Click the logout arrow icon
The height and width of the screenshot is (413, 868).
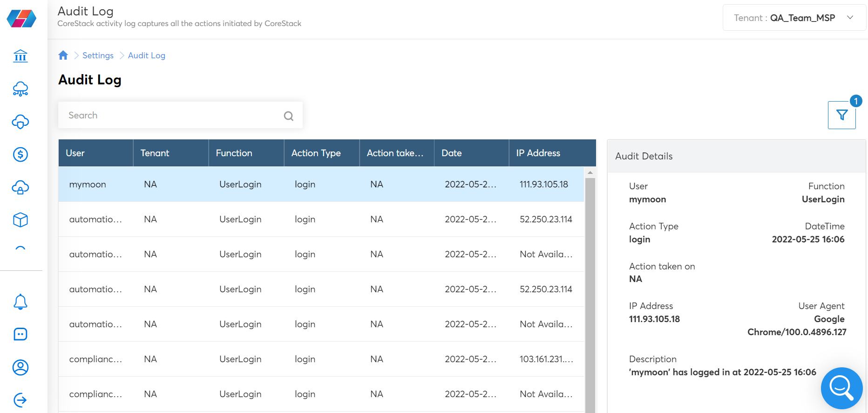pos(20,400)
